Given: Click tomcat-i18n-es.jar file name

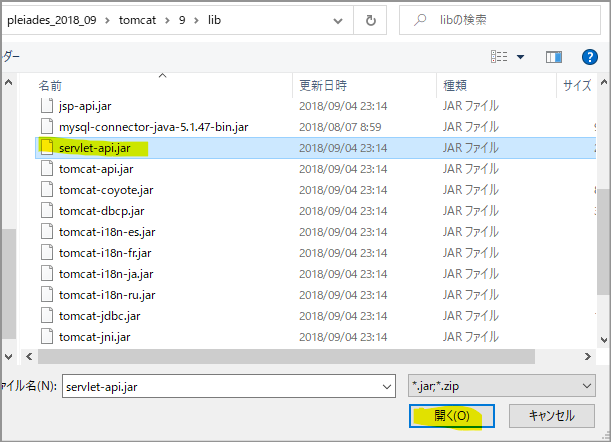Looking at the screenshot, I should 107,232.
